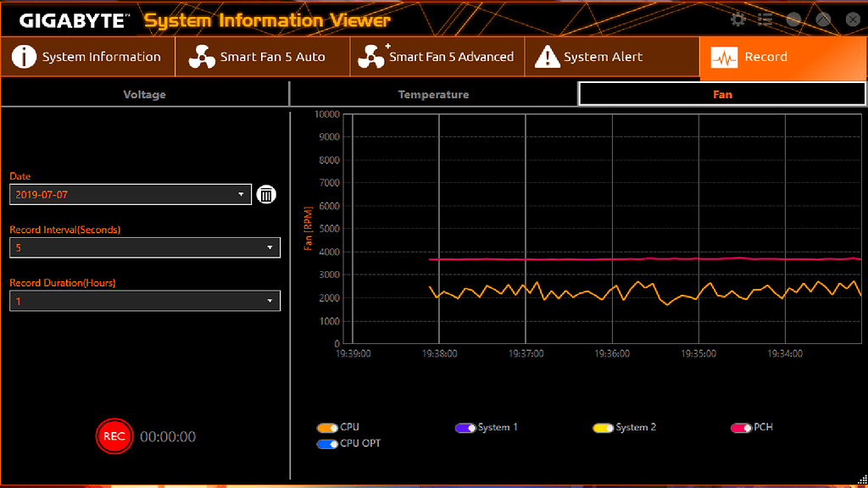Click the Fan tab label
The width and height of the screenshot is (868, 488).
[x=721, y=94]
